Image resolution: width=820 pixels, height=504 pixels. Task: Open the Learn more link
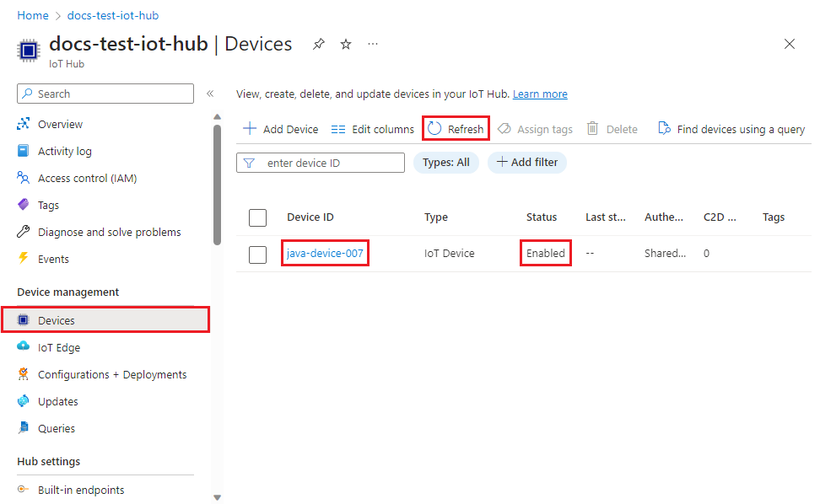point(540,94)
